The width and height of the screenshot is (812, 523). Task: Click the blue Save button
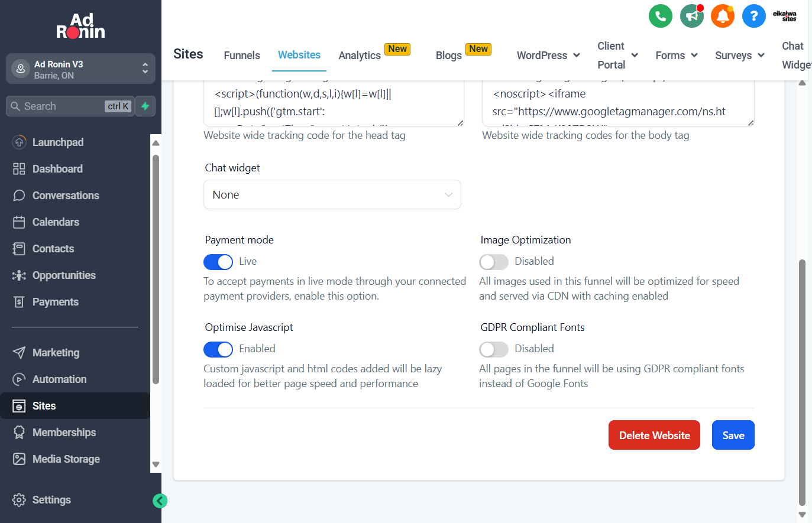(733, 435)
